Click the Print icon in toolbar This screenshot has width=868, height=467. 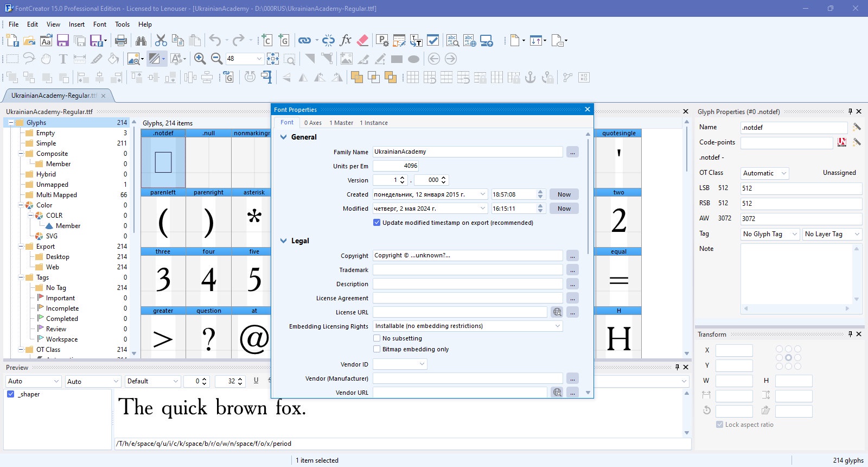coord(121,41)
